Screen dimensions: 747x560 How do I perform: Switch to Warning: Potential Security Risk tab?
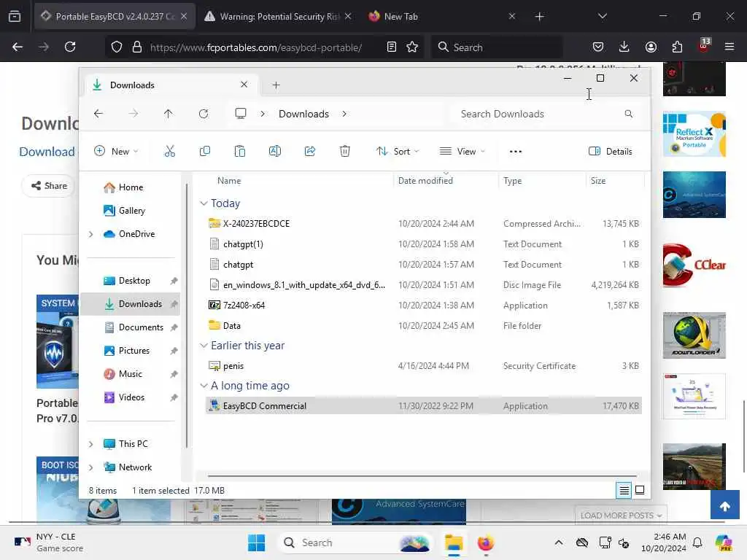tap(279, 16)
